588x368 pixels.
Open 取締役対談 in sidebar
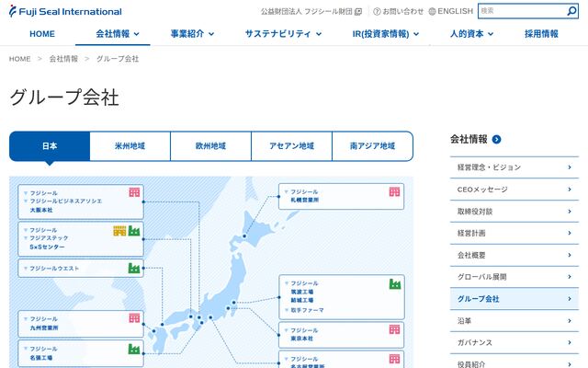coord(514,212)
